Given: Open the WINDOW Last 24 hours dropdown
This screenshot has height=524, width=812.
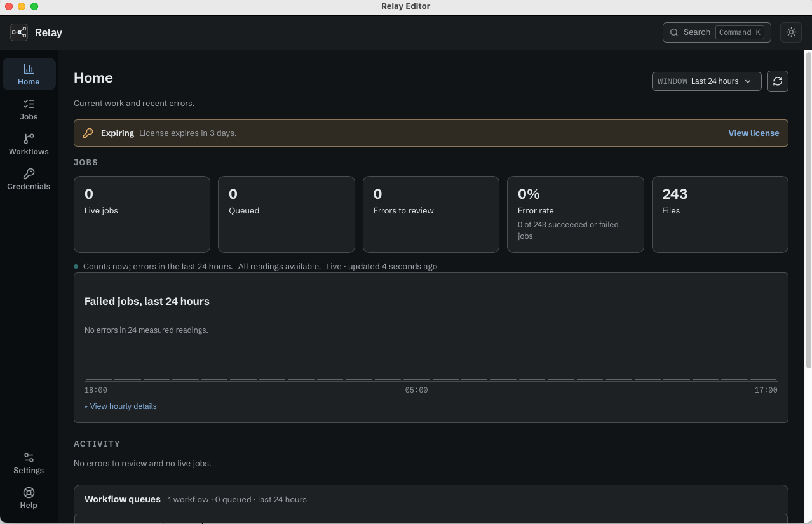Looking at the screenshot, I should pos(707,81).
